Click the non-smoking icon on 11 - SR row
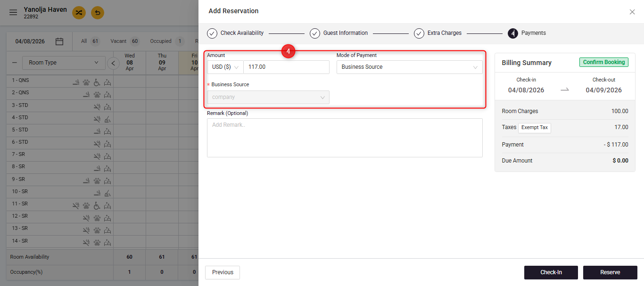 [x=75, y=205]
